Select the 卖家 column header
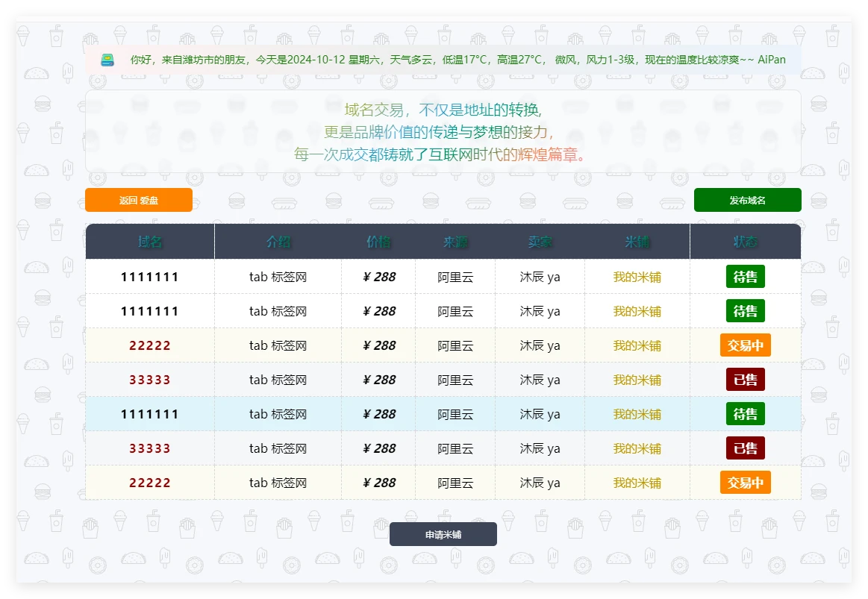The image size is (868, 599). [x=540, y=242]
